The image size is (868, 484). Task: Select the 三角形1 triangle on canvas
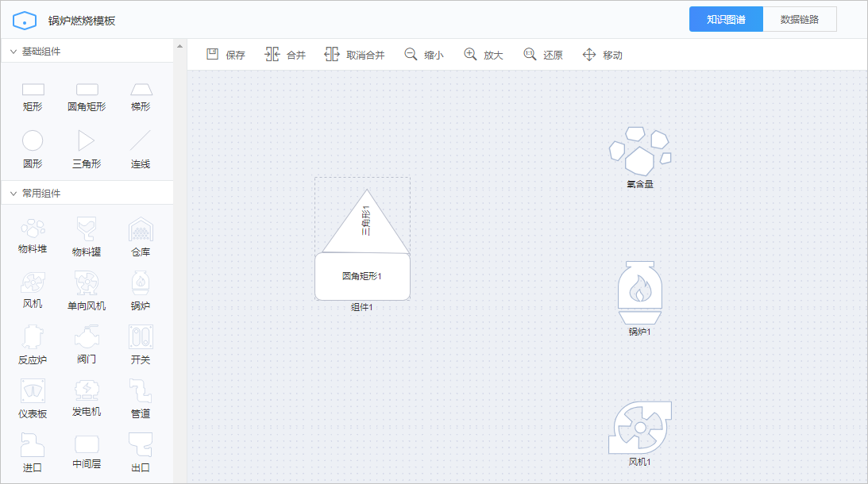pyautogui.click(x=366, y=222)
